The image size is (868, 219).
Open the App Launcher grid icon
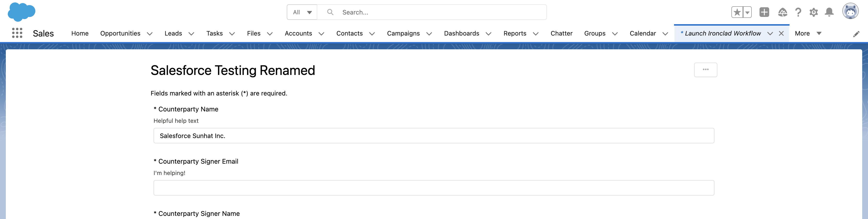(17, 33)
